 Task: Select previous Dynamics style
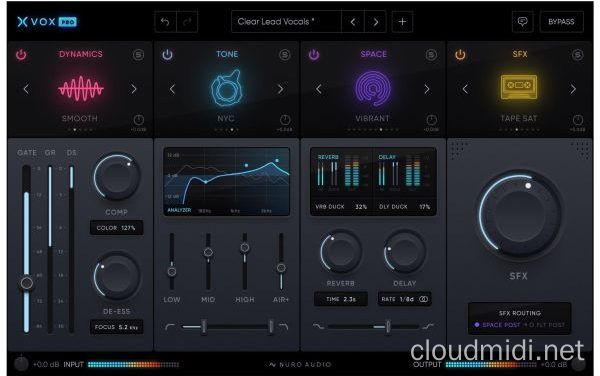click(x=26, y=89)
